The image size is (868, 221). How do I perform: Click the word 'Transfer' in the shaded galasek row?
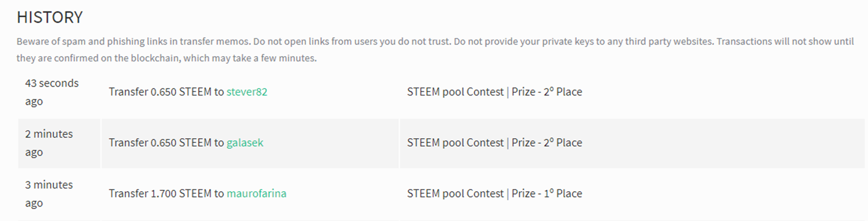pos(128,143)
